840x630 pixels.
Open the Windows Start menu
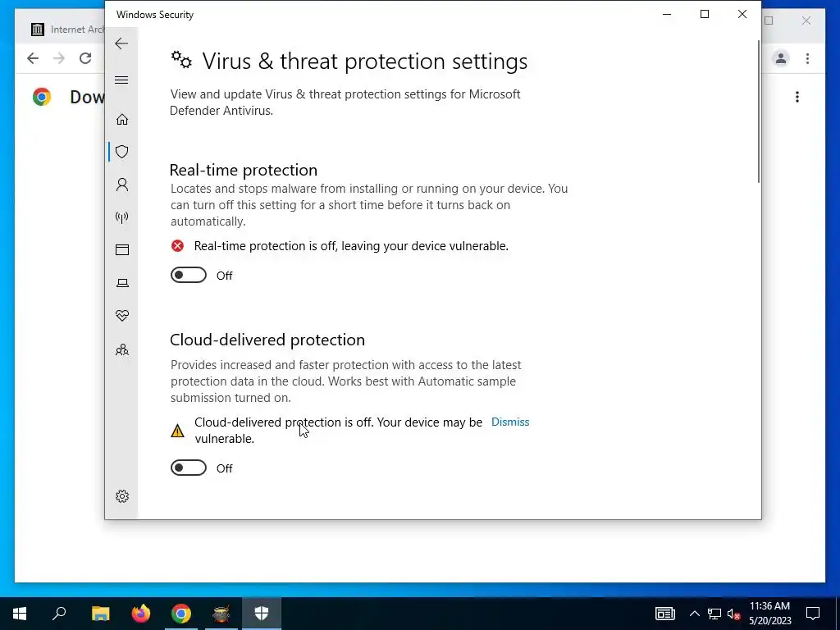tap(20, 614)
